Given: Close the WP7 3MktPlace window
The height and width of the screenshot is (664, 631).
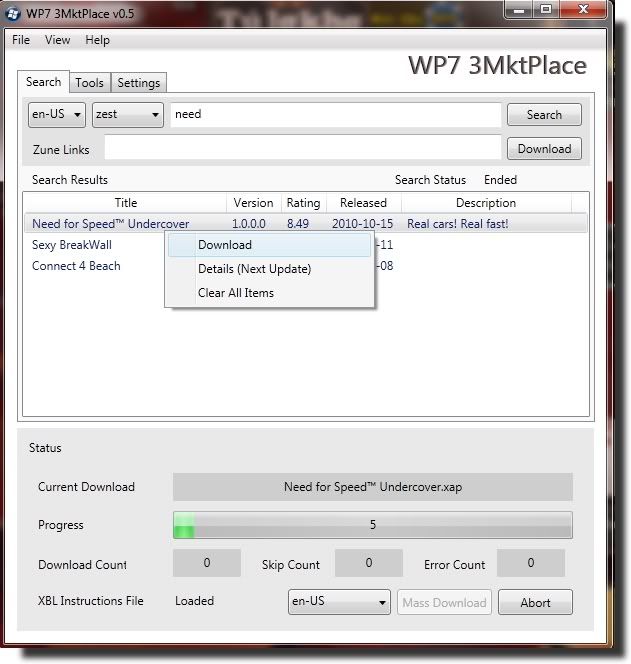Looking at the screenshot, I should (583, 9).
